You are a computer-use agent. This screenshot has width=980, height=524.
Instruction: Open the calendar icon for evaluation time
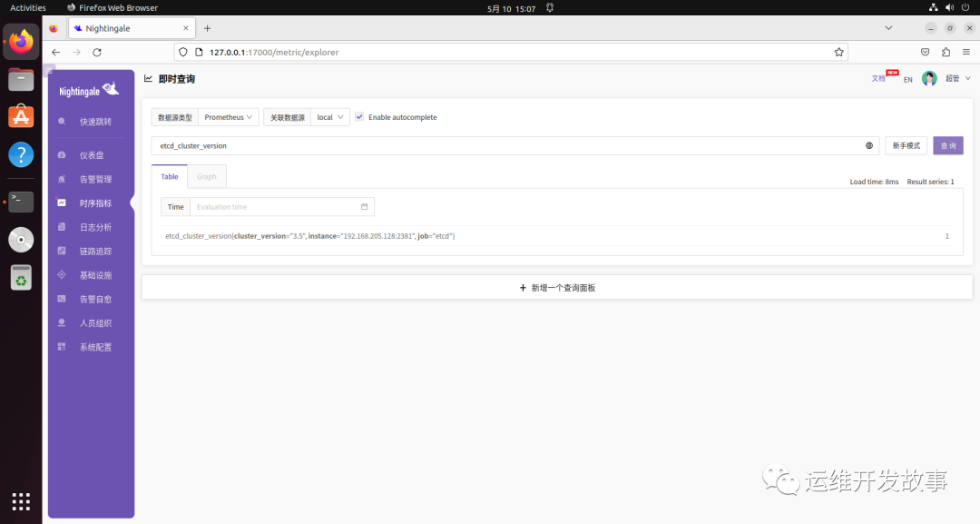coord(365,206)
